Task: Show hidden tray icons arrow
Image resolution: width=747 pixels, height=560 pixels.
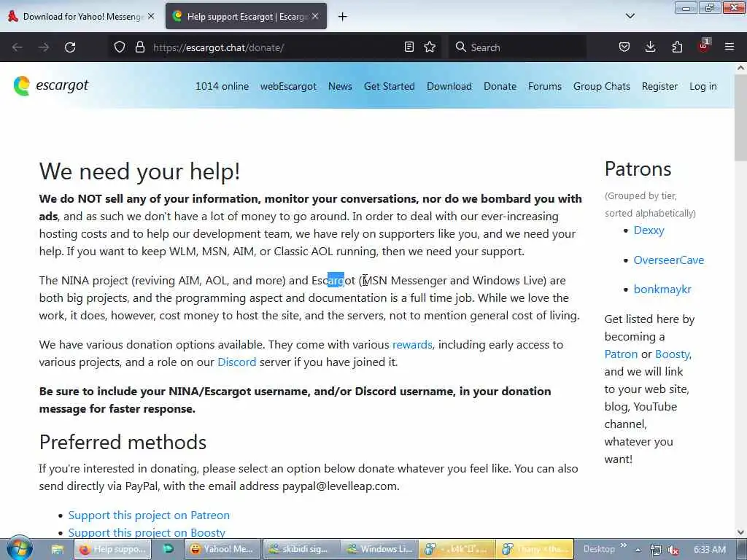Action: pos(638,550)
